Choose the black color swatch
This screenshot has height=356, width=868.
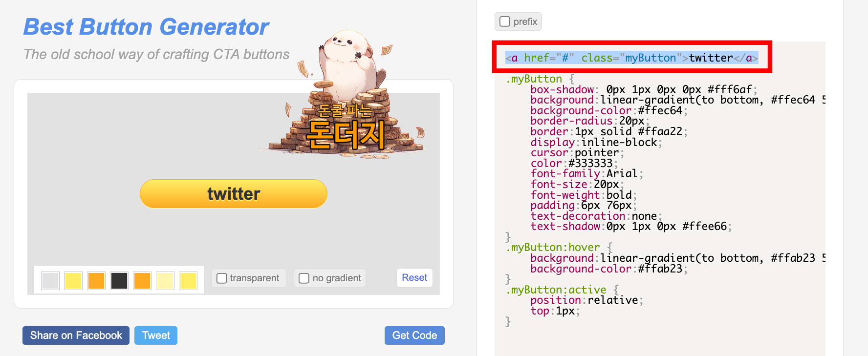[119, 281]
